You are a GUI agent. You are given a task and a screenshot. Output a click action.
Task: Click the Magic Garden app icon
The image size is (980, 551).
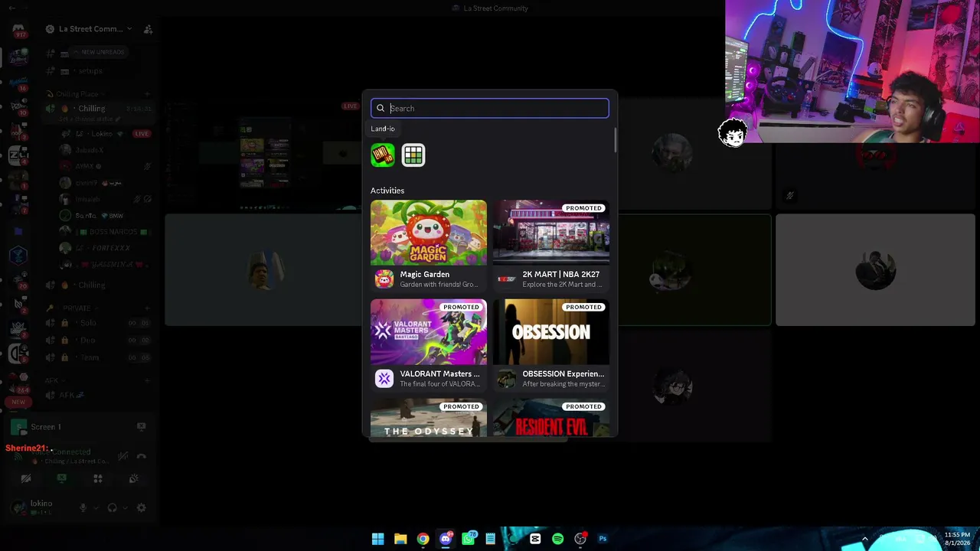pos(384,279)
